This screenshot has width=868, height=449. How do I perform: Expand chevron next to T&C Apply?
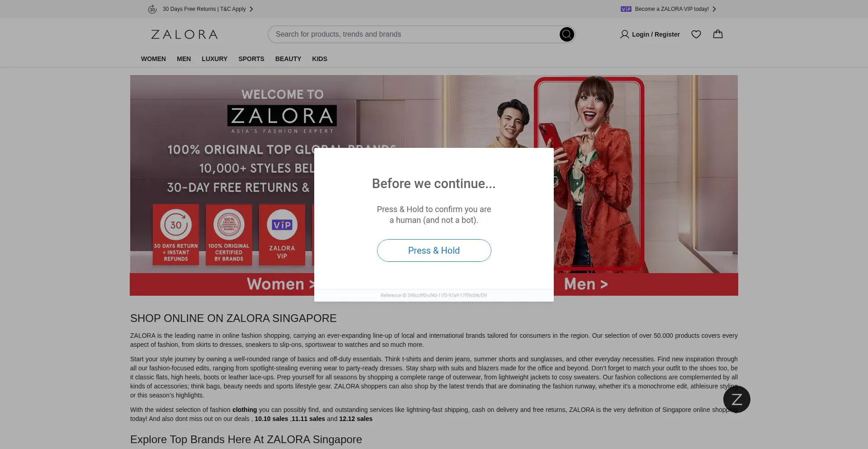pos(251,9)
